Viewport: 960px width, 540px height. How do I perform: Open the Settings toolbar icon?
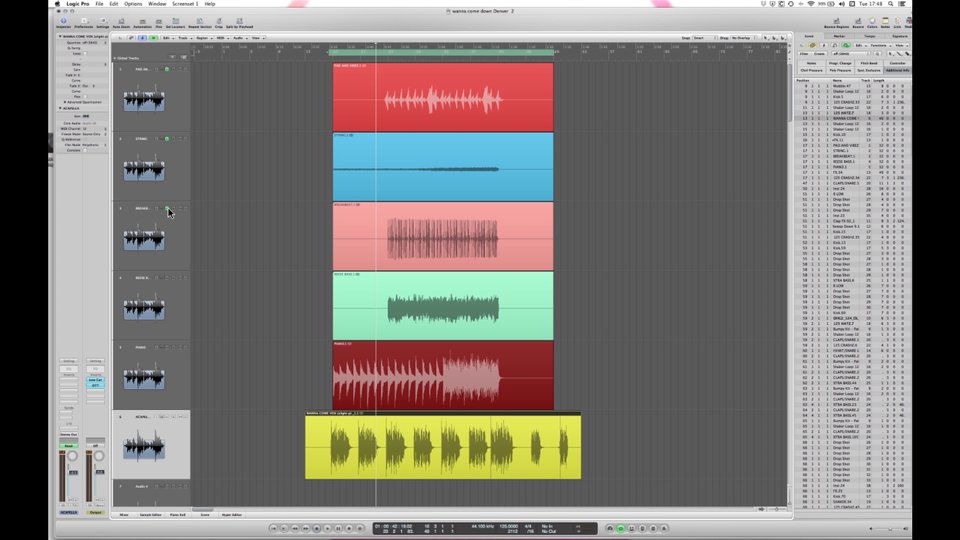tap(102, 23)
